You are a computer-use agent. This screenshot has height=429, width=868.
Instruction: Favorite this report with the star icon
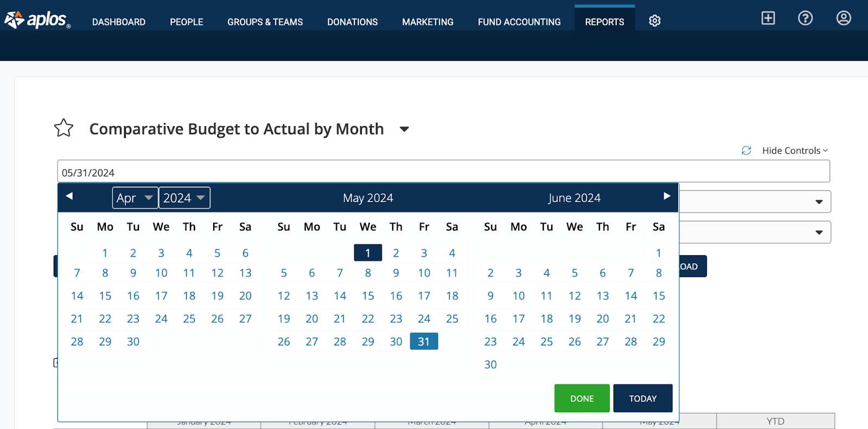point(63,128)
